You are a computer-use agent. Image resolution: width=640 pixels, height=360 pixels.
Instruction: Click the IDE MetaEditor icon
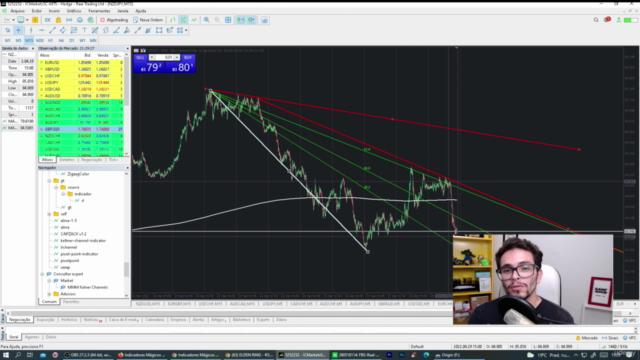pyautogui.click(x=48, y=20)
